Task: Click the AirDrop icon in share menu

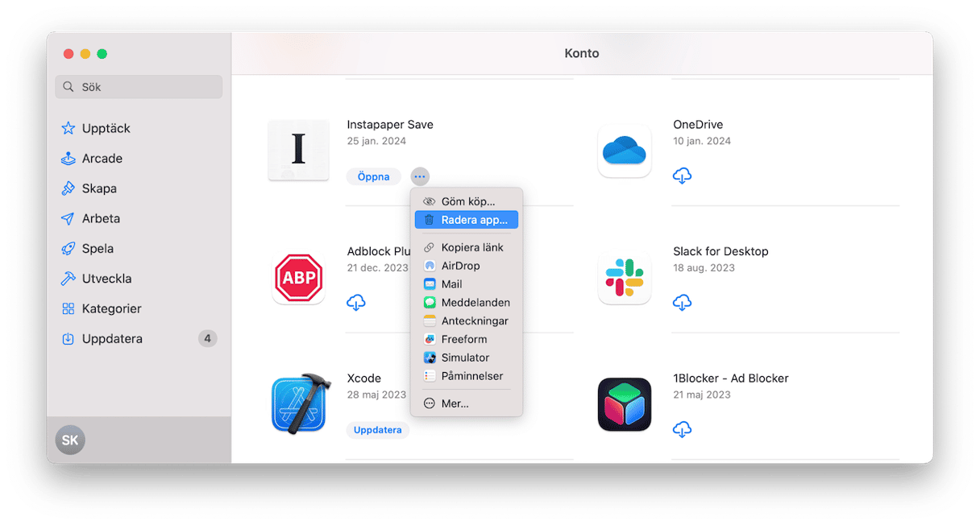Action: pyautogui.click(x=430, y=266)
